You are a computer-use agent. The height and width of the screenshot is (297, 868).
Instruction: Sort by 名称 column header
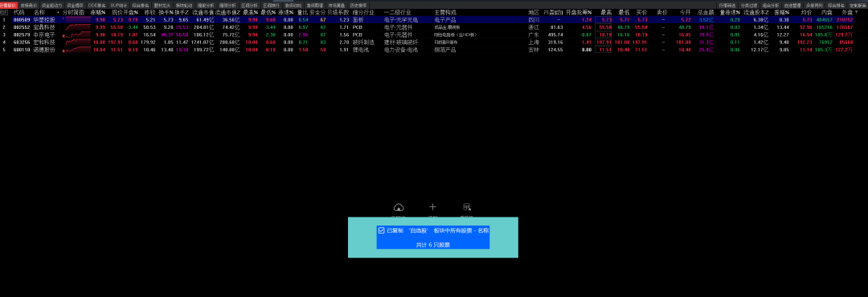39,11
